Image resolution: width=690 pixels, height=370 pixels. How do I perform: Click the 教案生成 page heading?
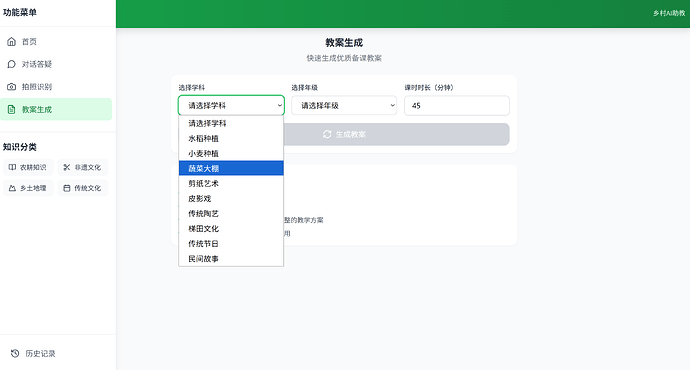(x=344, y=43)
